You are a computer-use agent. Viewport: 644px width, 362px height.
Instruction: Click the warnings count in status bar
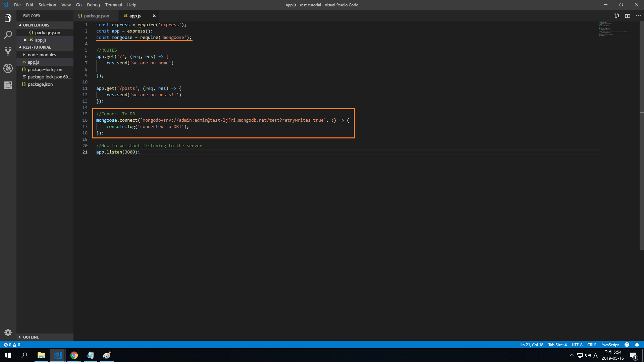point(16,345)
